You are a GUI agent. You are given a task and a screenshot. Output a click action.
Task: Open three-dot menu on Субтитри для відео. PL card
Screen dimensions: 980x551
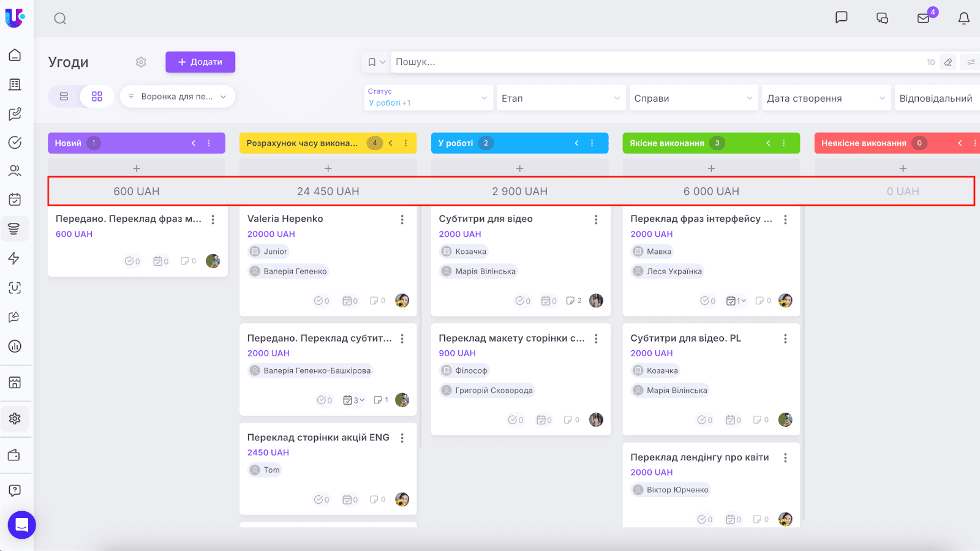pos(785,339)
